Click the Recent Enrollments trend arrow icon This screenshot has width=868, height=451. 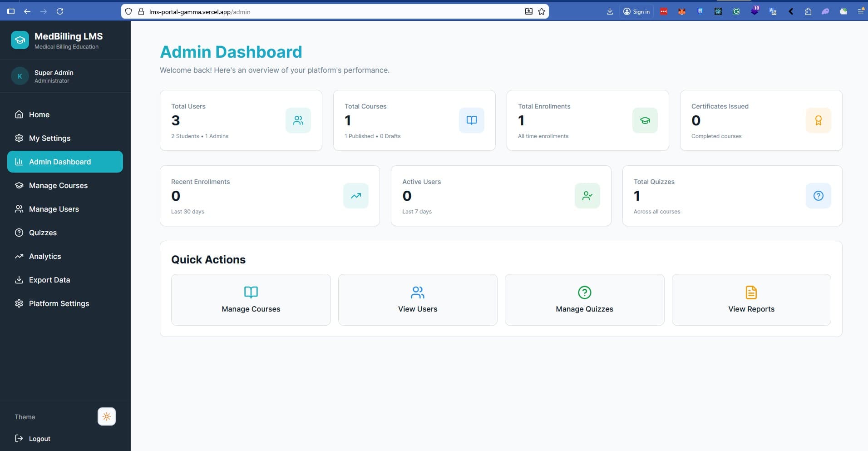[355, 196]
